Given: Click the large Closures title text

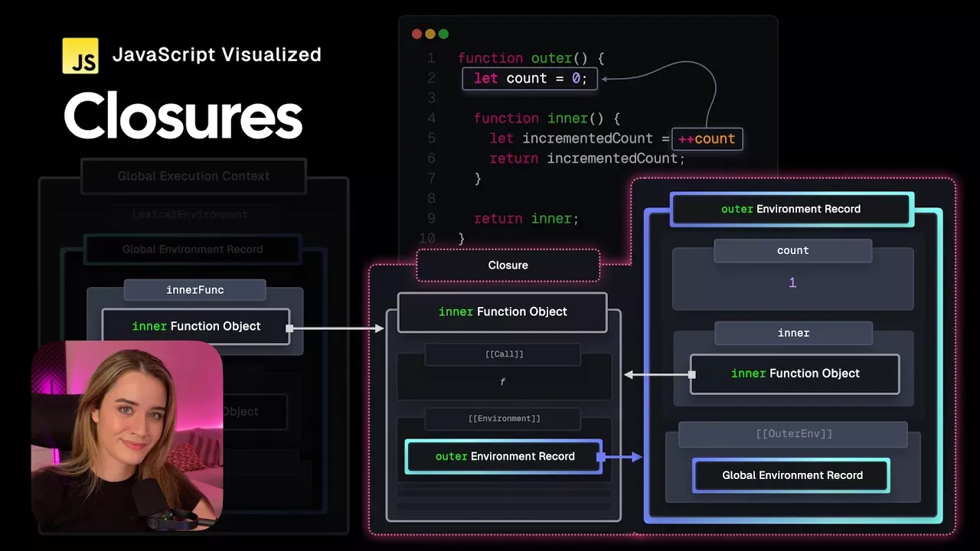Looking at the screenshot, I should [183, 116].
